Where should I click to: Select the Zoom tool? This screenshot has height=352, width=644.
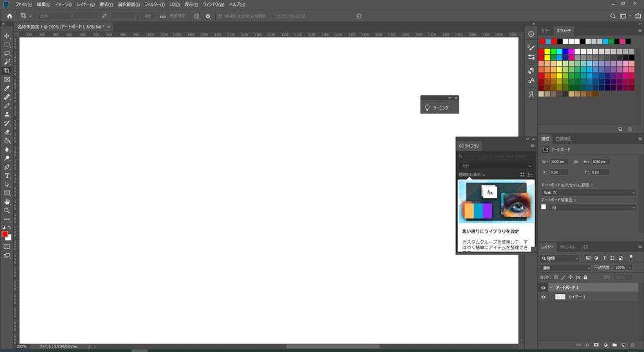click(x=7, y=211)
